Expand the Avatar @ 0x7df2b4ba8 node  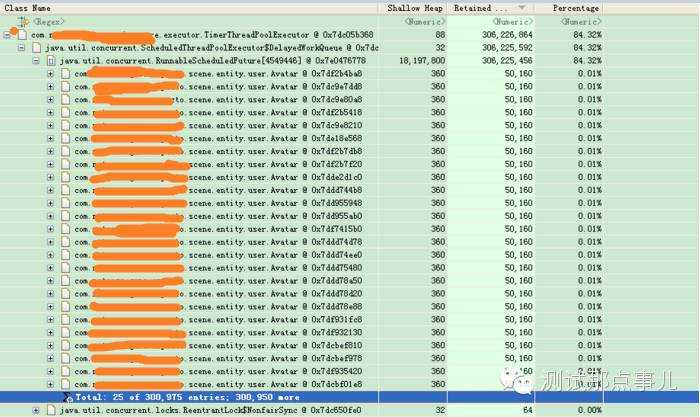click(x=50, y=73)
